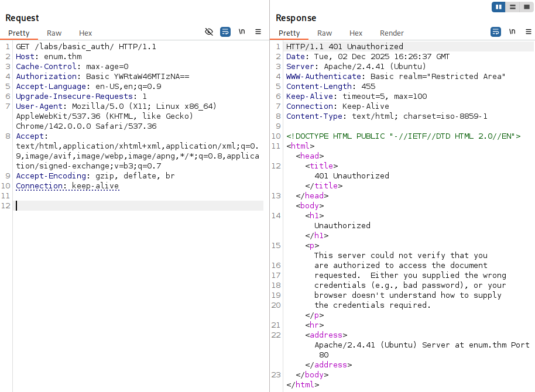Click the Unauthorized h1 text
535x392 pixels.
pos(342,225)
